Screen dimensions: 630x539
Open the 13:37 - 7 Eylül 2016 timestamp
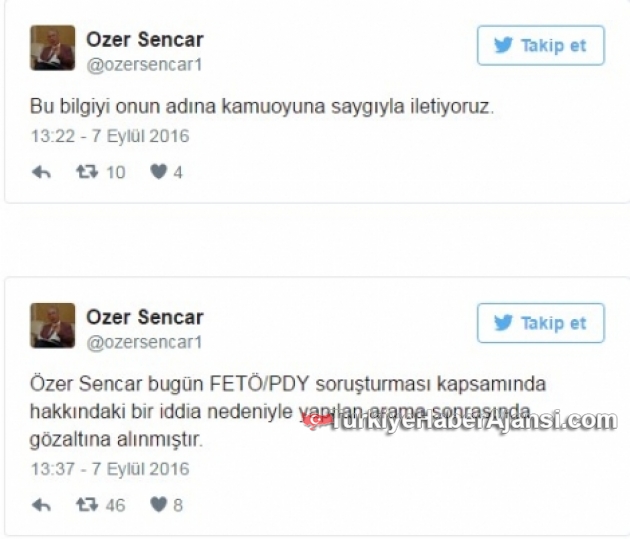[x=110, y=469]
